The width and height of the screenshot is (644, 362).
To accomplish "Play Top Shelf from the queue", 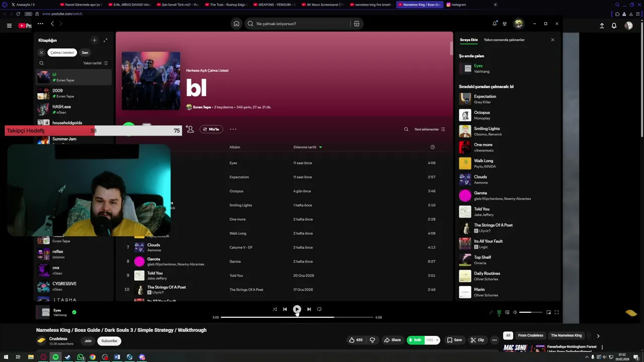I will coord(507,260).
